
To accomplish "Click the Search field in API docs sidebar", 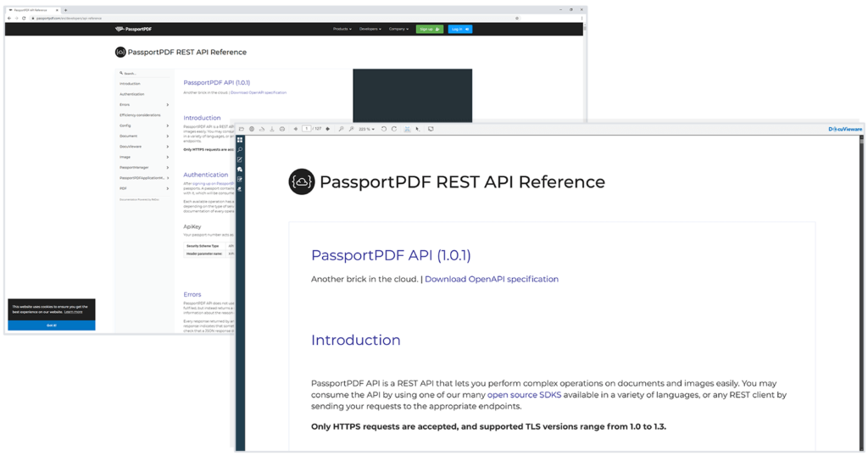I will point(144,73).
